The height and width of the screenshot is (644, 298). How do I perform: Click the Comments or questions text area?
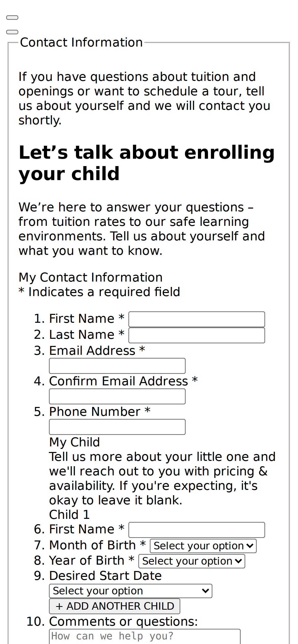pyautogui.click(x=145, y=636)
